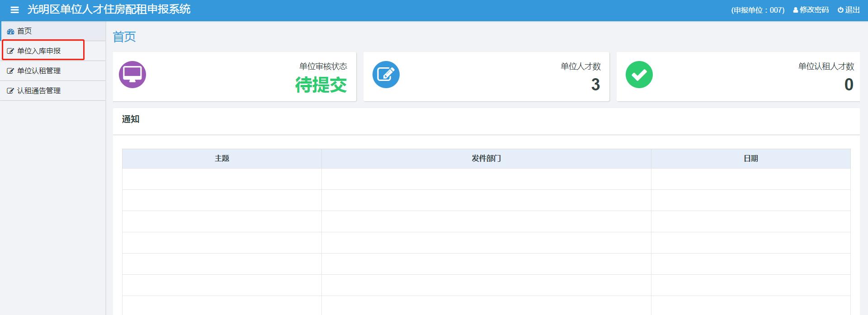
Task: Click the 待提交 status text
Action: [321, 85]
